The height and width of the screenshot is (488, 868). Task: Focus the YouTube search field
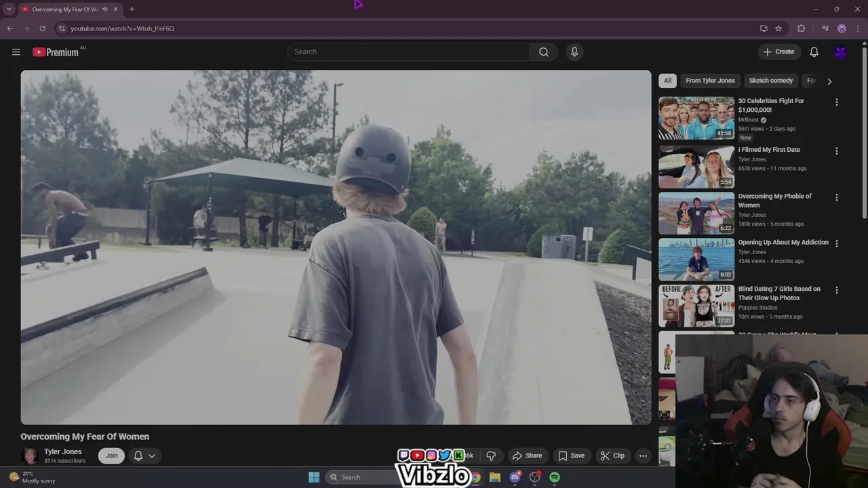(409, 52)
